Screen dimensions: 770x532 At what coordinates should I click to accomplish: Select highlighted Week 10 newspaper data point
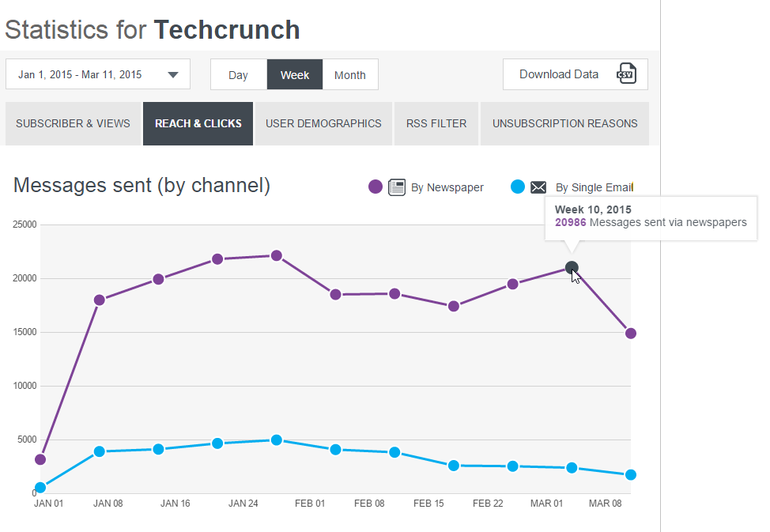[572, 268]
